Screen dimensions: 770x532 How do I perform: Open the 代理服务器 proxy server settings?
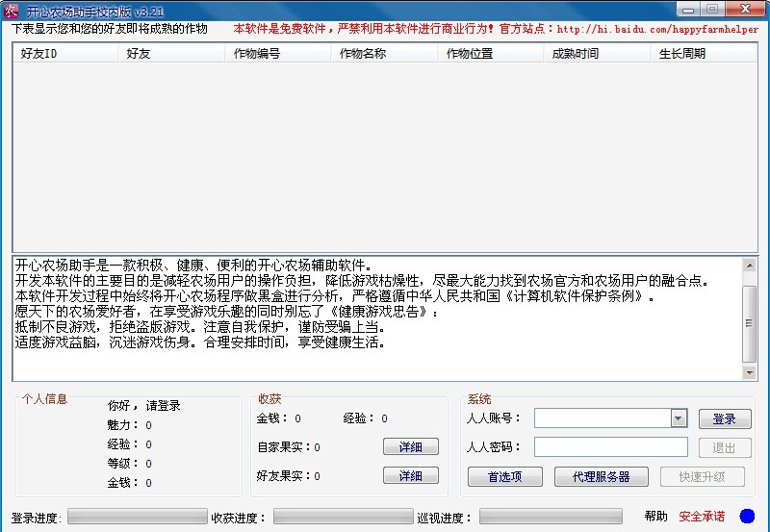(x=601, y=476)
